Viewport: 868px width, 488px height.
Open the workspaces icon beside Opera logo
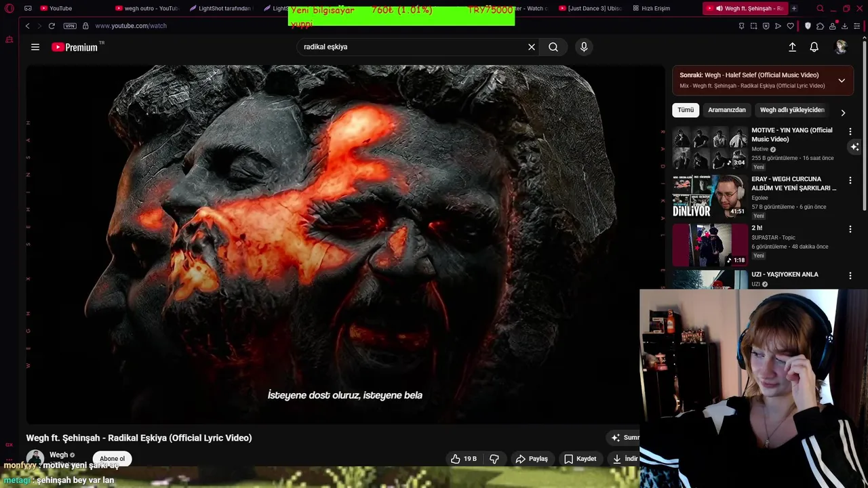pos(28,8)
